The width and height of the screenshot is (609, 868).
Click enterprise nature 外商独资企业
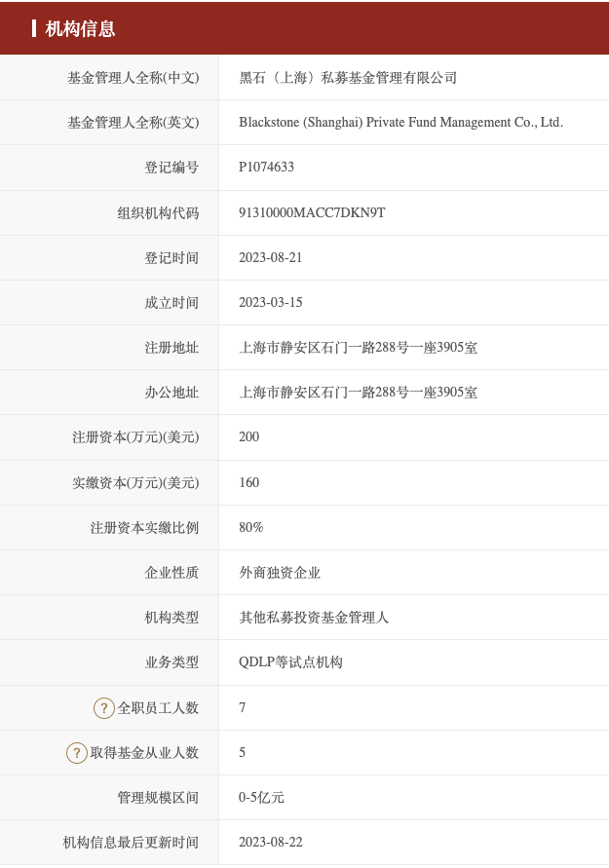tap(280, 573)
